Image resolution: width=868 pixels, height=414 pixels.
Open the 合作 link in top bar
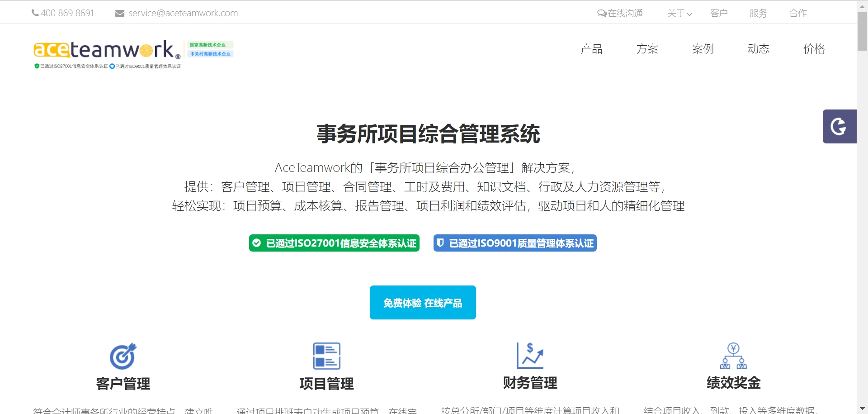798,14
